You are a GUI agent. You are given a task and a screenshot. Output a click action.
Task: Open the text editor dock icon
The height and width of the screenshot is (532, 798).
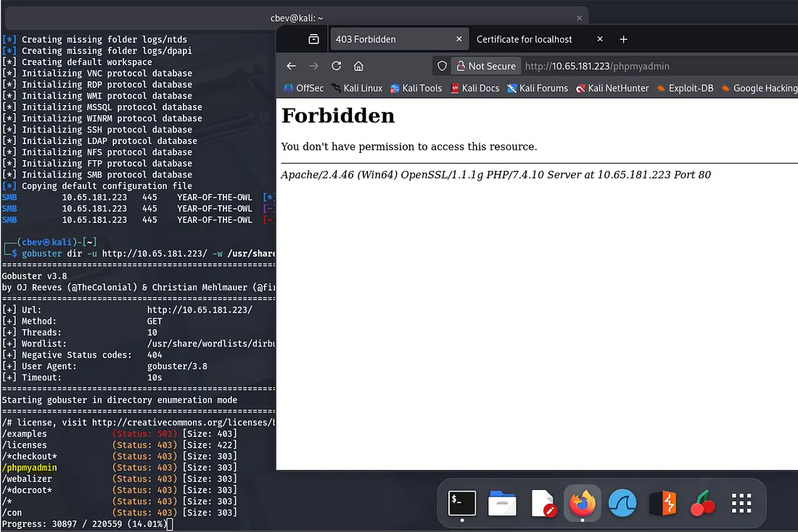point(543,503)
